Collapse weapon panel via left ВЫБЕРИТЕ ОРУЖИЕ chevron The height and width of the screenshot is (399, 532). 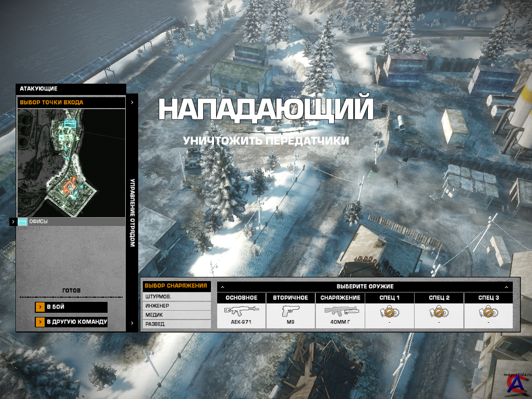click(x=222, y=287)
